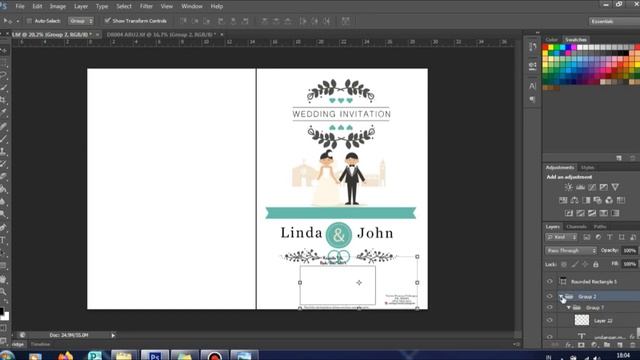Screen dimensions: 640x360
Task: Open the collapsed Character panel icon
Action: pos(533,86)
